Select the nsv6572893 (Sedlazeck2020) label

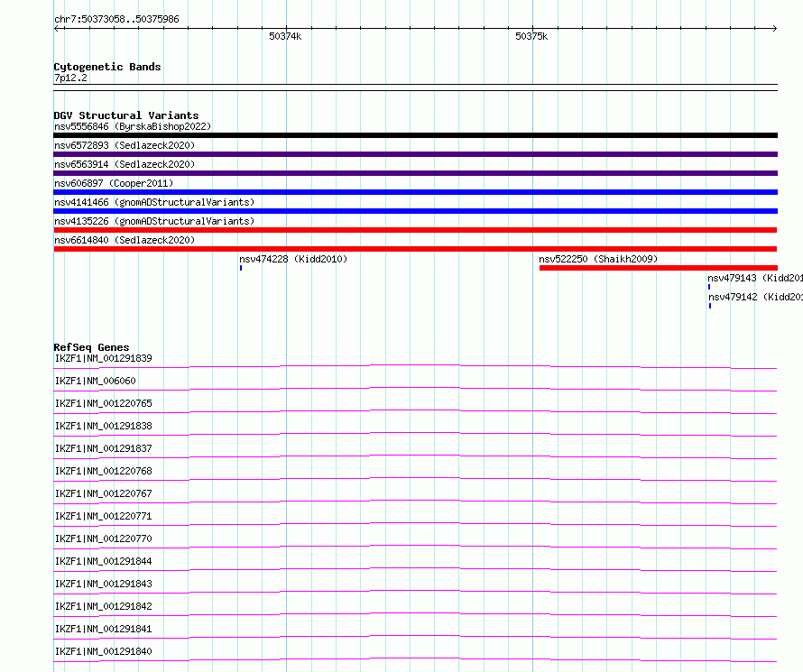125,145
